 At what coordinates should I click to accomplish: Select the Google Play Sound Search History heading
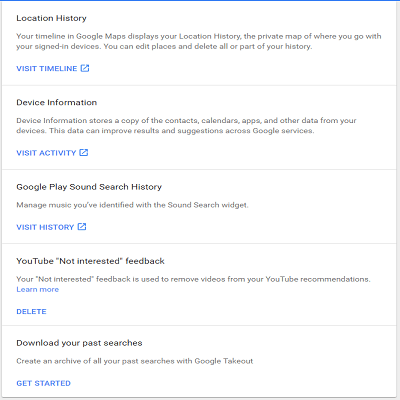89,187
